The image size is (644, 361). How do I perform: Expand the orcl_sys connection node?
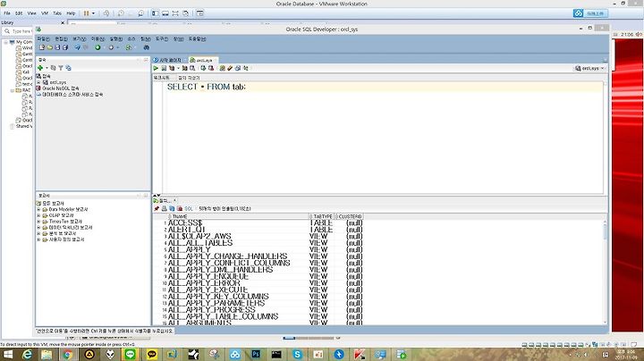click(x=38, y=82)
